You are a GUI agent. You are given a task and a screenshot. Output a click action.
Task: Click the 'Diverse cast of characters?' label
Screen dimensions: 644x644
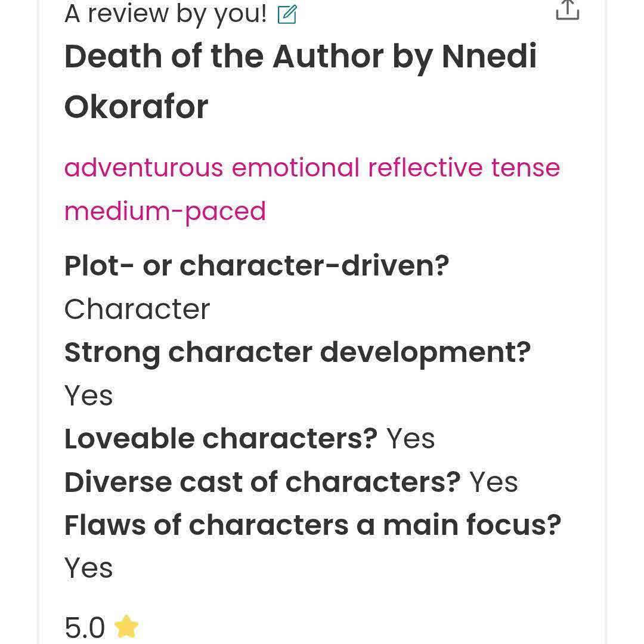pyautogui.click(x=262, y=482)
